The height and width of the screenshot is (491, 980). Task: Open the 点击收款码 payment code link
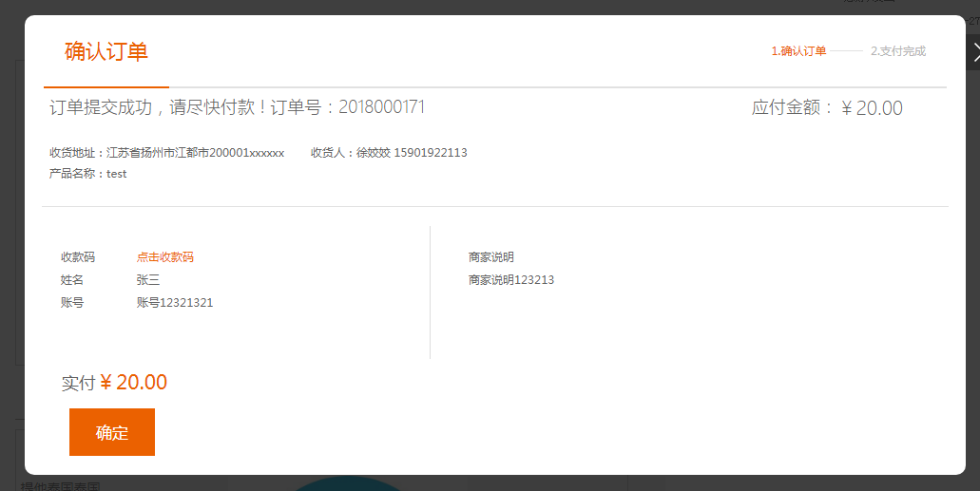[165, 257]
